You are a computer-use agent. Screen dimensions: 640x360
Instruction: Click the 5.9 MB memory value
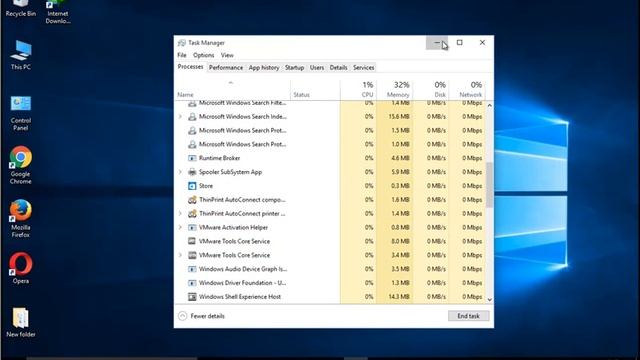pyautogui.click(x=400, y=172)
